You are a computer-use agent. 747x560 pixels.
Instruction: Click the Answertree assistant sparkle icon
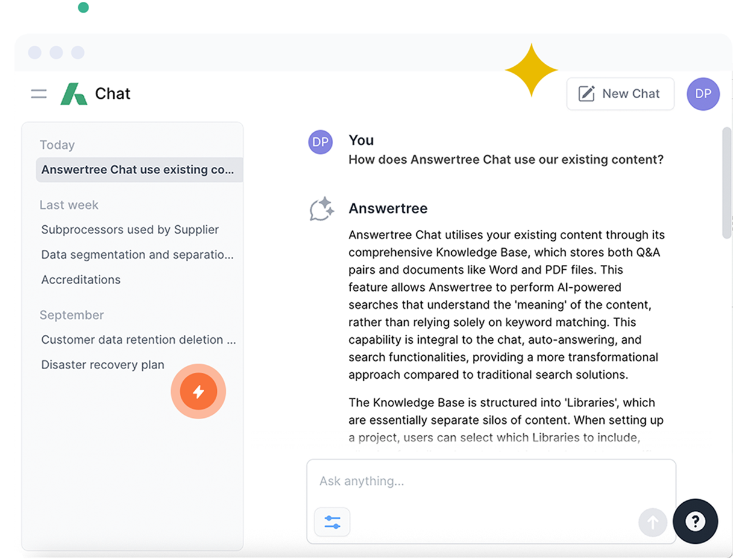click(x=320, y=209)
